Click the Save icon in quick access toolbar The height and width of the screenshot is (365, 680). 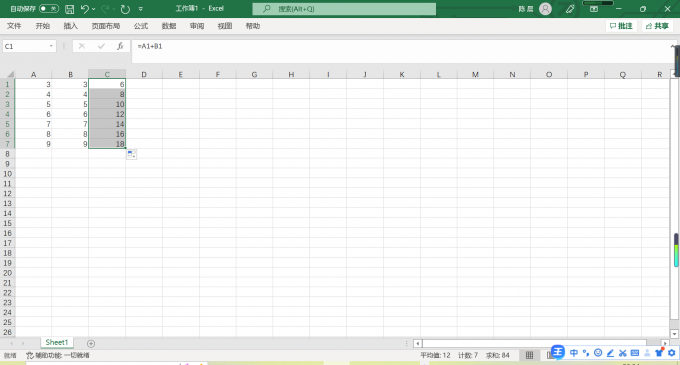[69, 9]
